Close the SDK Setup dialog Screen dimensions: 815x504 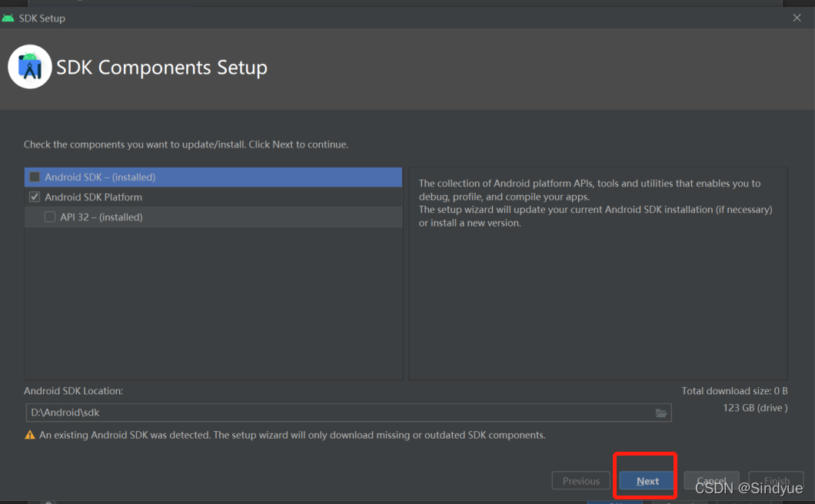797,18
